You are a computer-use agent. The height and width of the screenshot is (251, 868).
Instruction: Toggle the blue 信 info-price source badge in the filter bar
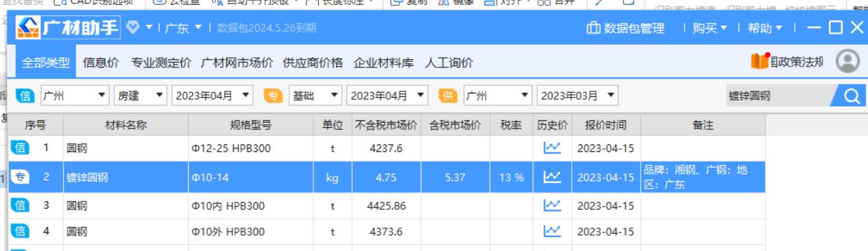pyautogui.click(x=25, y=96)
